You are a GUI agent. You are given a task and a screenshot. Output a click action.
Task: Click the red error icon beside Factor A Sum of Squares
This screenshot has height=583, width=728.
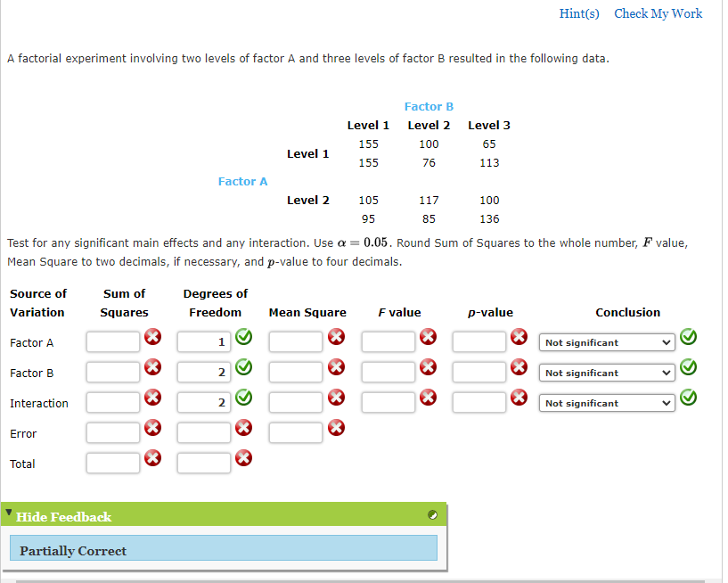[x=152, y=338]
